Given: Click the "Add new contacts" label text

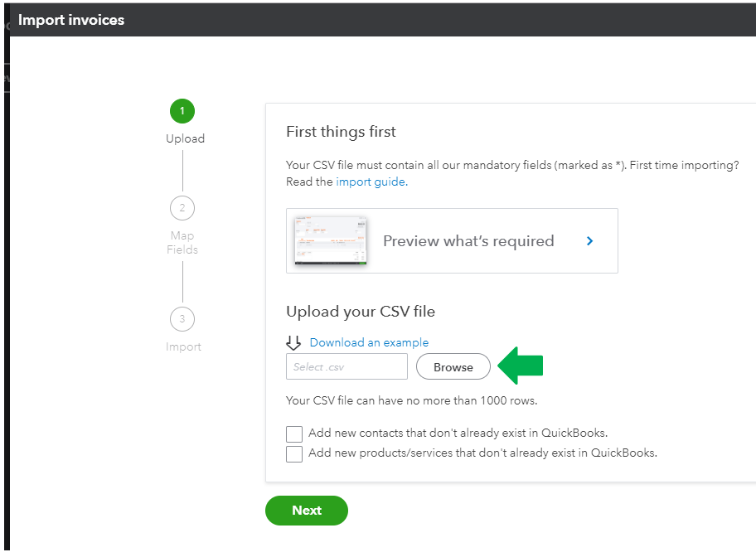Looking at the screenshot, I should pyautogui.click(x=458, y=433).
